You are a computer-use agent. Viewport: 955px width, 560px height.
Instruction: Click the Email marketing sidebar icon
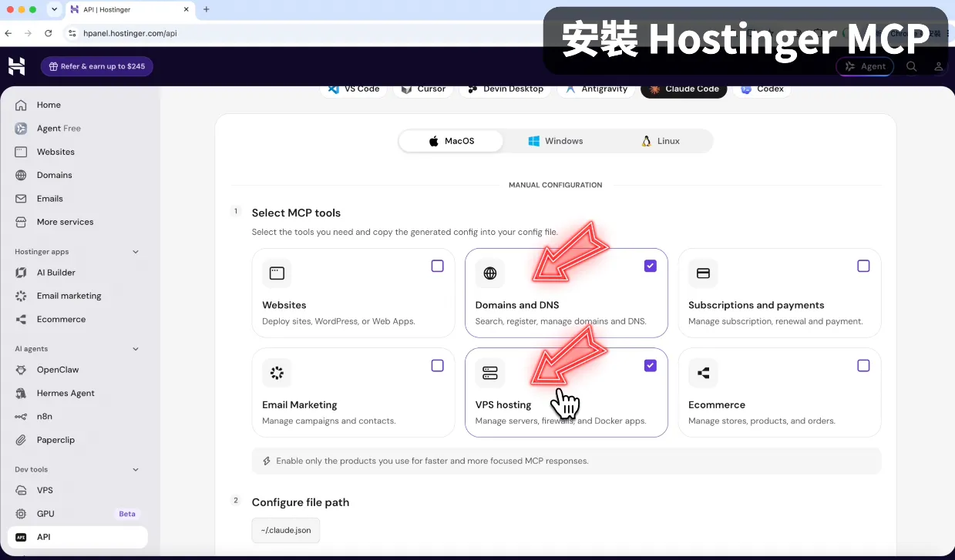pyautogui.click(x=21, y=296)
